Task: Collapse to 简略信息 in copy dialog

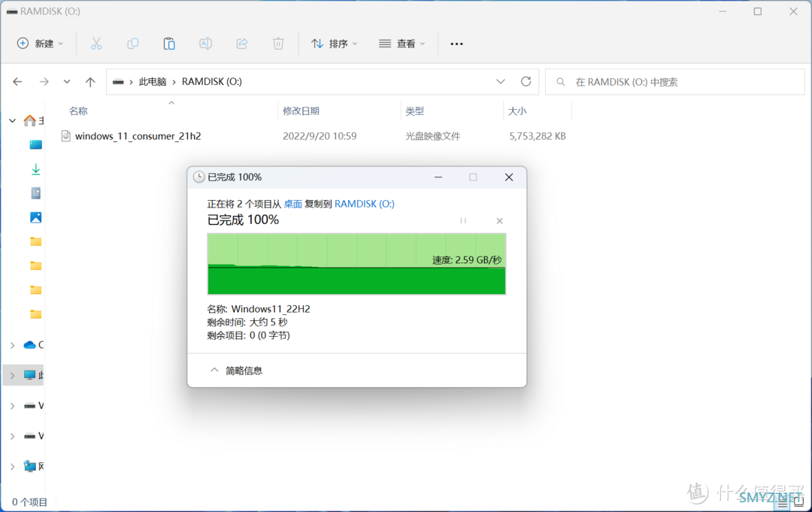Action: pos(236,371)
